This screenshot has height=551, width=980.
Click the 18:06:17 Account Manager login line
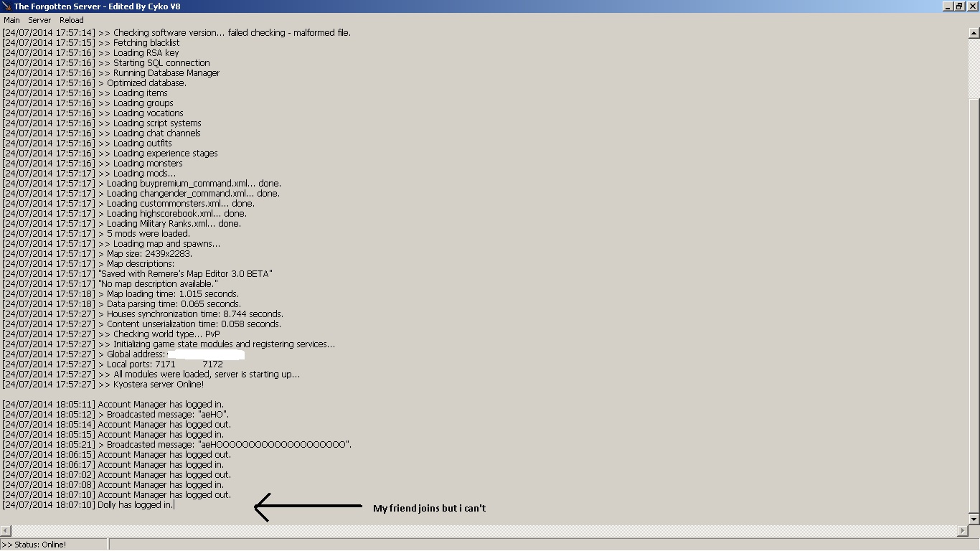pos(113,465)
